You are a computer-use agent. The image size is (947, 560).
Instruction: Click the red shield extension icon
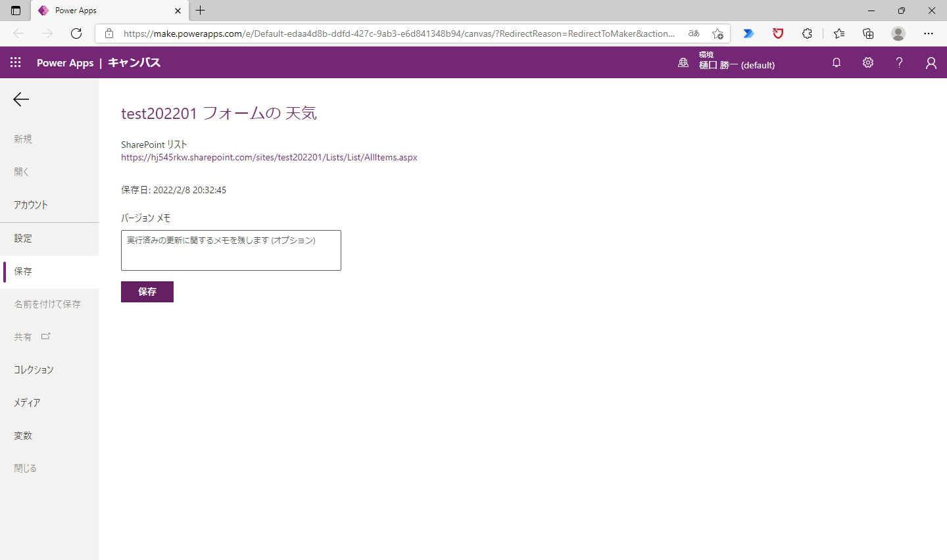point(778,34)
